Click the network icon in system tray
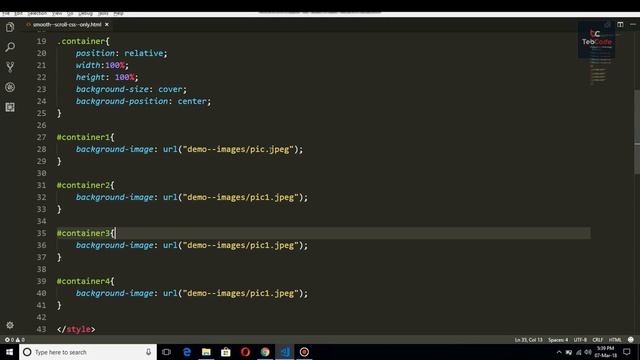640x360 pixels. [578, 352]
